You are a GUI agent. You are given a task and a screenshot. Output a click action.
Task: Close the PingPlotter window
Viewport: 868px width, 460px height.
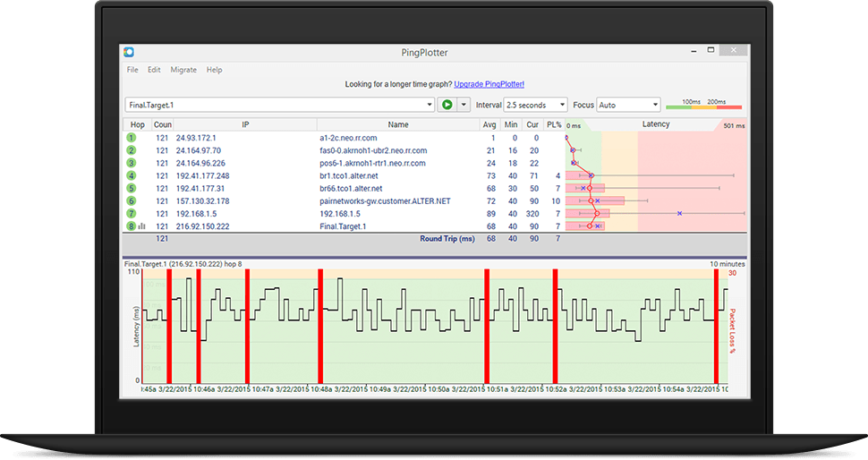pyautogui.click(x=734, y=50)
